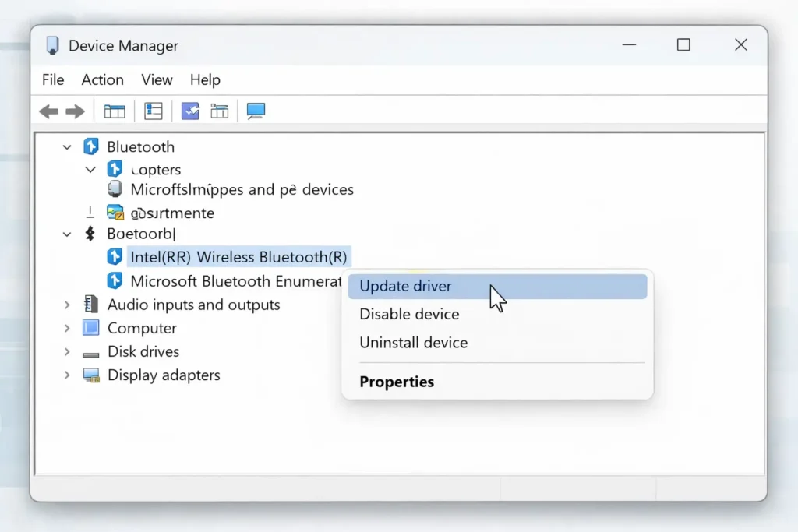Click the Audio inputs and outputs icon
This screenshot has height=532, width=798.
point(91,305)
